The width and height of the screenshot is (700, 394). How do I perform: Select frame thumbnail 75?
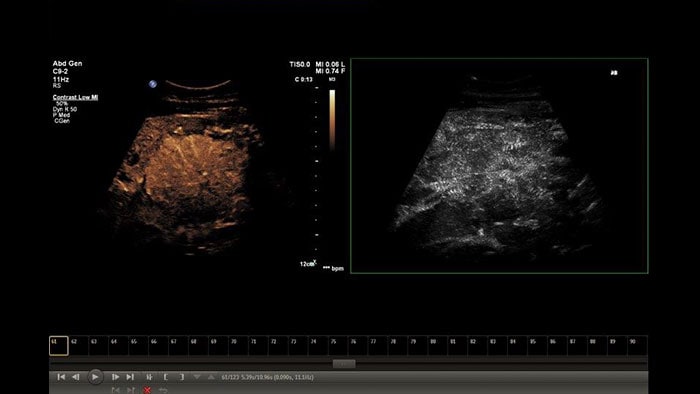click(338, 346)
